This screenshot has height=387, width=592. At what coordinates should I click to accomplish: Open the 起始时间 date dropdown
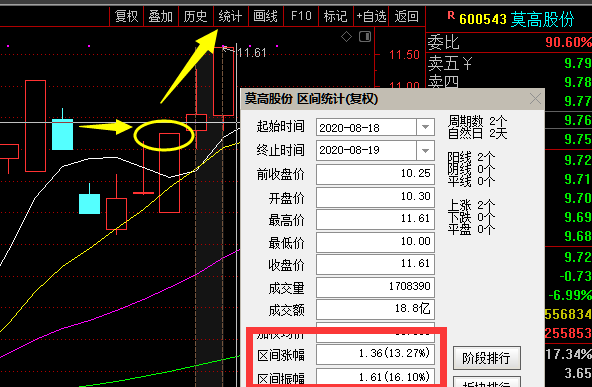(426, 128)
